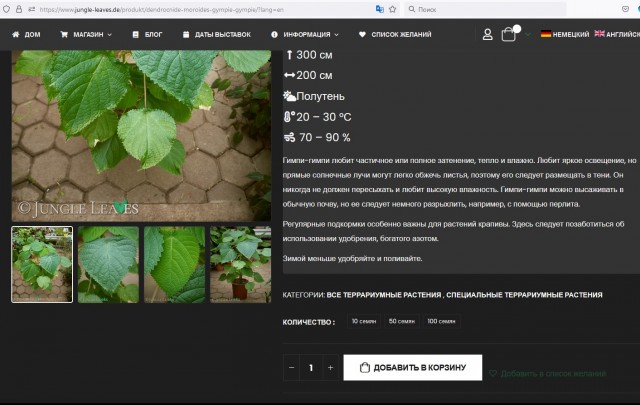Click Добавить в список желаний link
The width and height of the screenshot is (640, 405).
pos(553,373)
